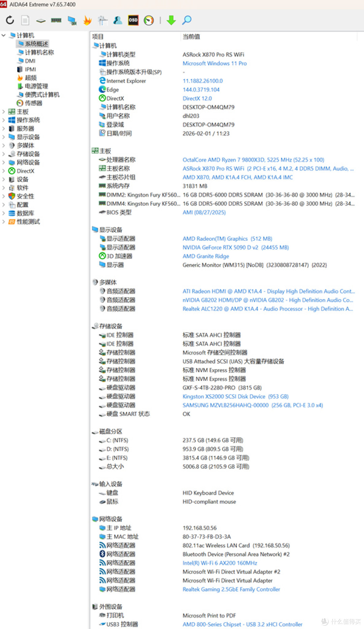Open the Edge version 144.0.3719.104 link
Viewport: 364px width, 629px height.
(x=201, y=89)
